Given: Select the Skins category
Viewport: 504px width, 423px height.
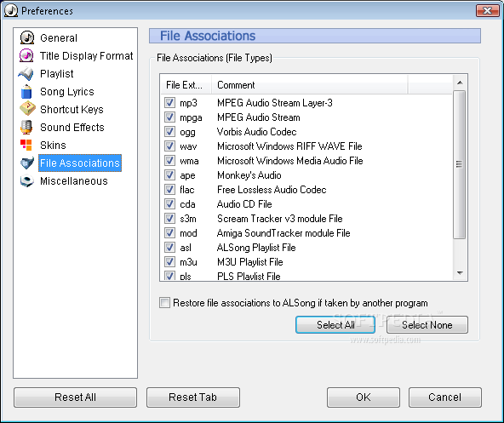Looking at the screenshot, I should click(53, 146).
